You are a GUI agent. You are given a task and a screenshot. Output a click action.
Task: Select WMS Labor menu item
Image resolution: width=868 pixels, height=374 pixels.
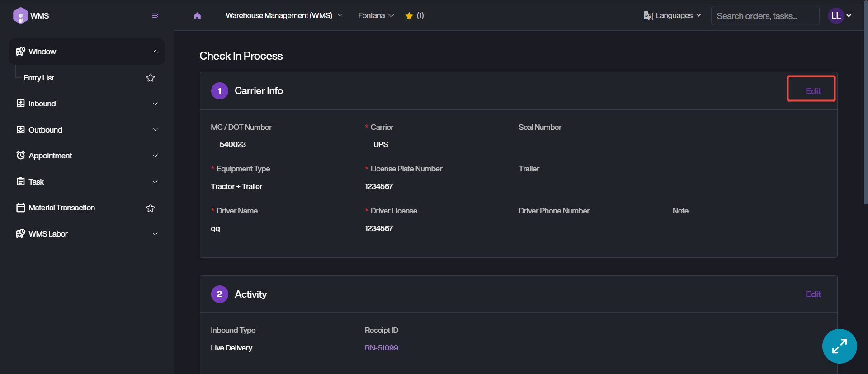coord(87,234)
